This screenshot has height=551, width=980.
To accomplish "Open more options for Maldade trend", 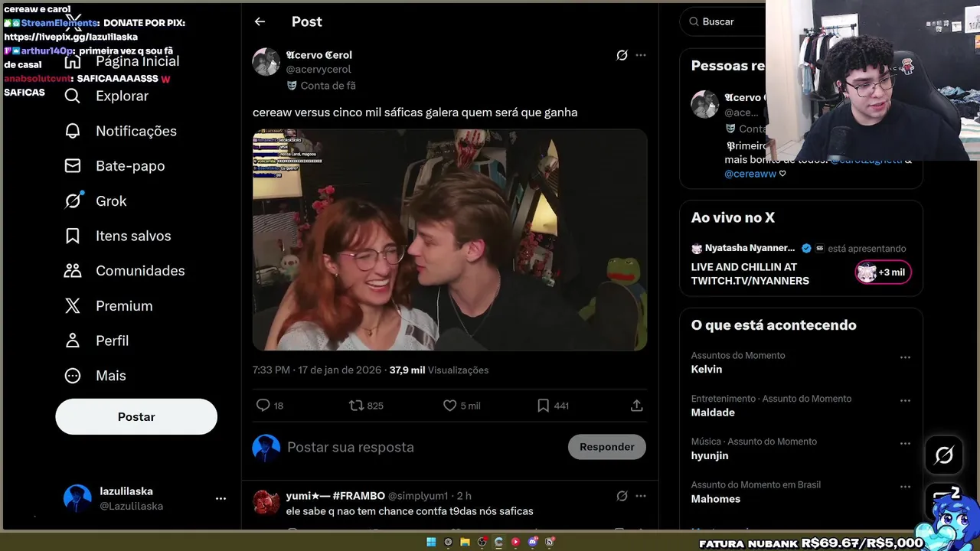I will click(x=905, y=400).
